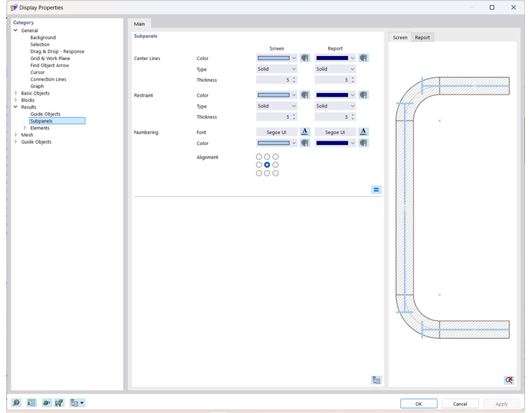Open color picker for Center Lines report color
The height and width of the screenshot is (413, 532).
(x=363, y=58)
